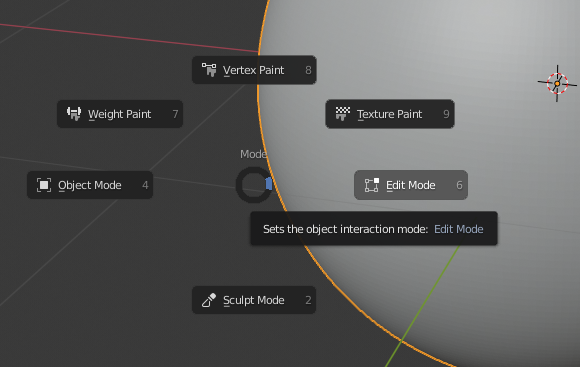Click the blue 'Edit Mode' tooltip text
The width and height of the screenshot is (580, 367).
point(459,229)
